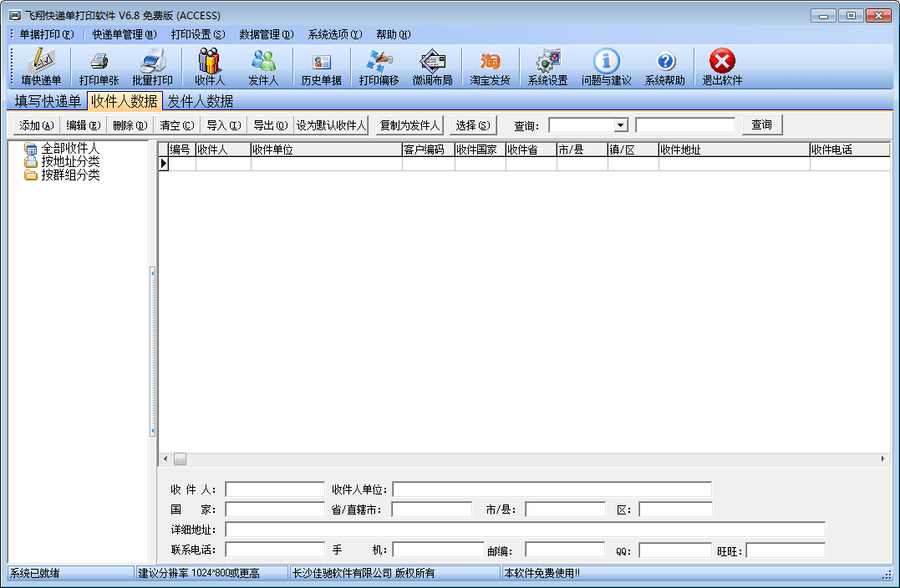
Task: Open the 历史单据 history icon
Action: click(321, 67)
